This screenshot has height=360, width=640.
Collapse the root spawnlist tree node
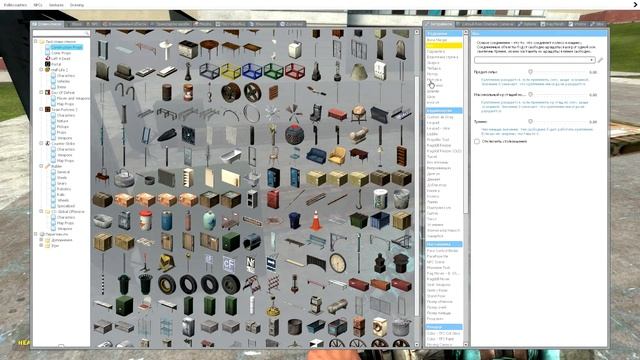click(36, 41)
